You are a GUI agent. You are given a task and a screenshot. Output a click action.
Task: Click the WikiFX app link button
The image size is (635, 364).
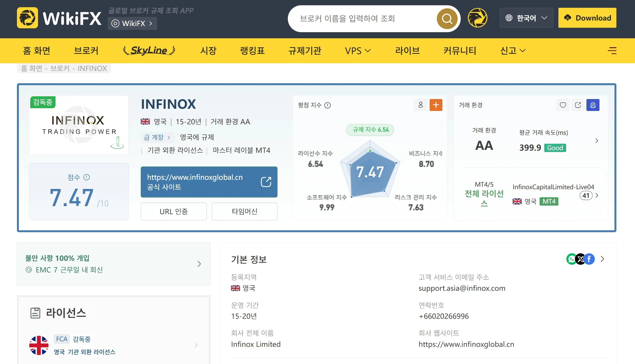click(x=132, y=23)
